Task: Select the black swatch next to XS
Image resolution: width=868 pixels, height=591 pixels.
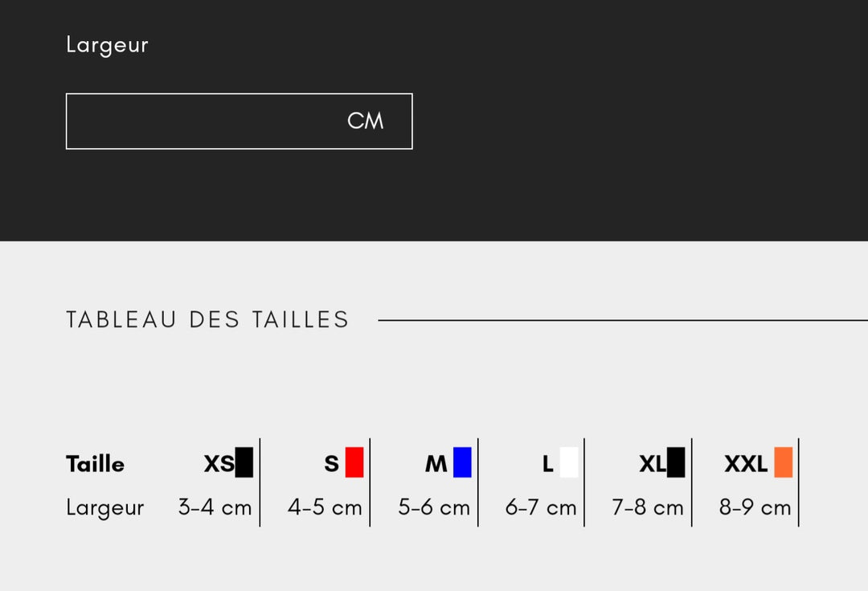Action: (x=244, y=462)
